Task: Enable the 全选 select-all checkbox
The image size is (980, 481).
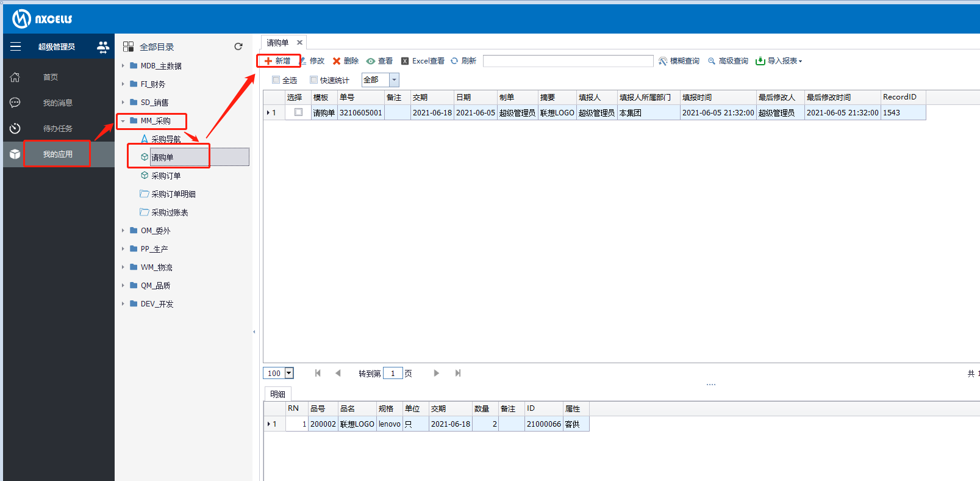Action: 276,80
